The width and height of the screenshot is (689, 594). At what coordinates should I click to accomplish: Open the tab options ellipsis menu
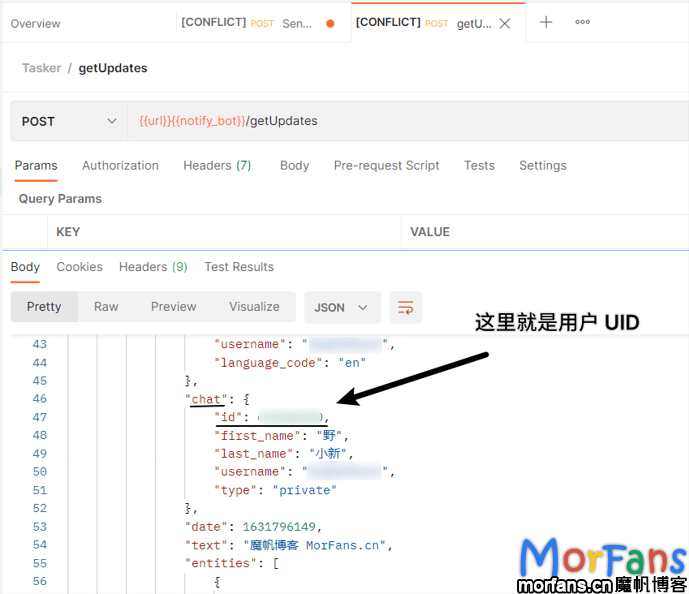[582, 22]
